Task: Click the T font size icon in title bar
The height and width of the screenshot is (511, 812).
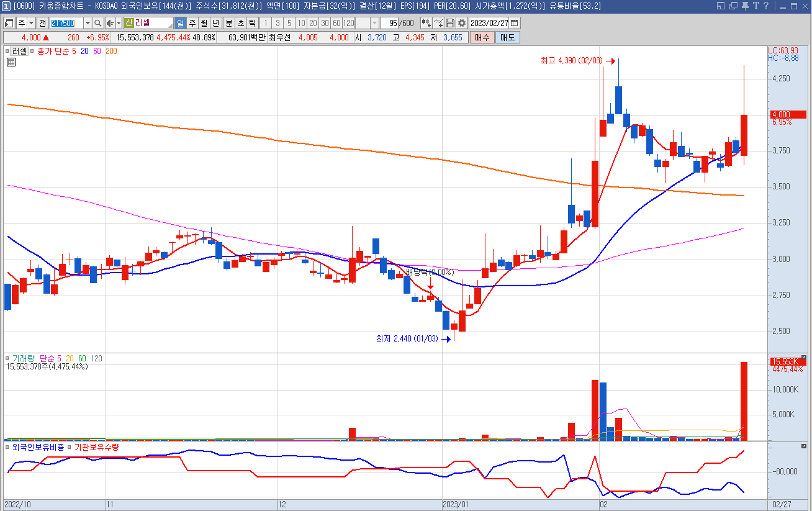Action: (756, 6)
